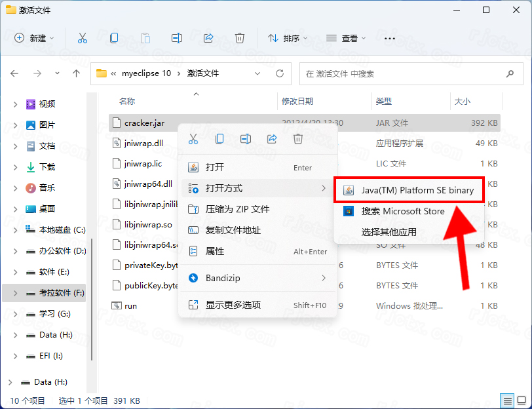Viewport: 532px width, 409px height.
Task: Switch to details view in status bar
Action: click(507, 400)
